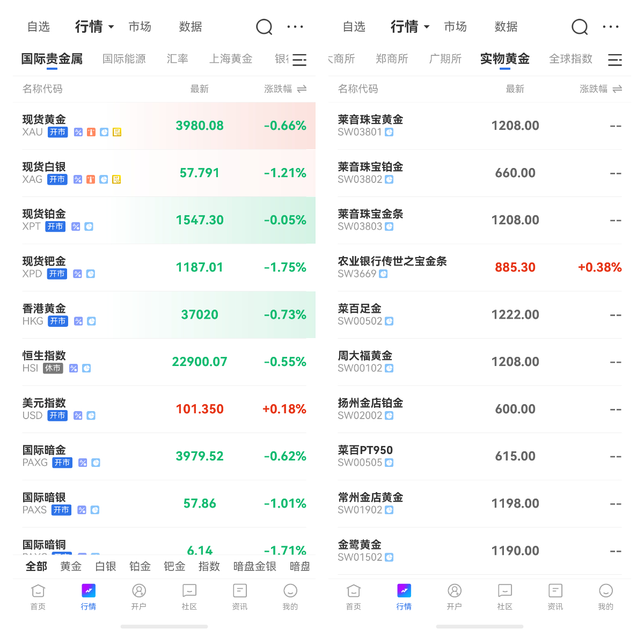Click the 休市 badge in the 恒生指数 row
The width and height of the screenshot is (644, 644).
(x=53, y=368)
